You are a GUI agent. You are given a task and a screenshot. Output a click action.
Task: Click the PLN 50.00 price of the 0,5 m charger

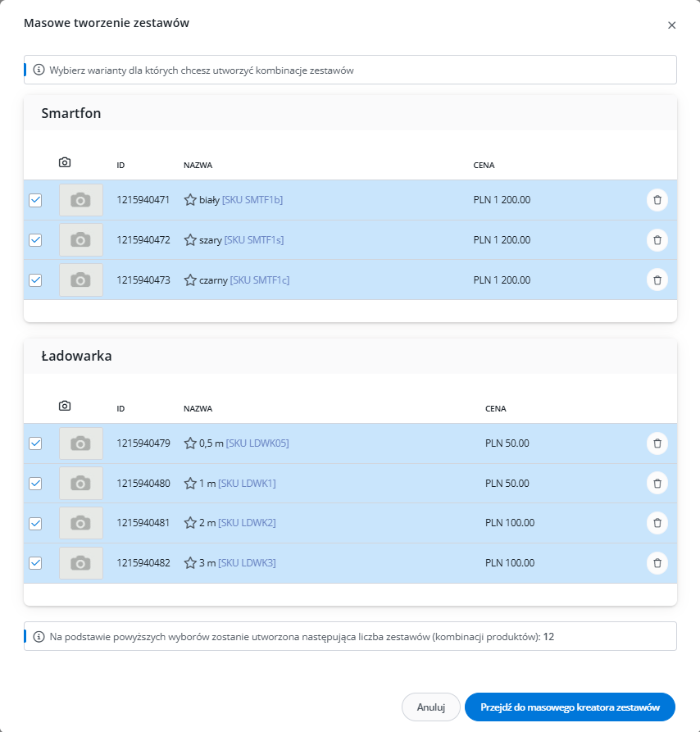507,443
